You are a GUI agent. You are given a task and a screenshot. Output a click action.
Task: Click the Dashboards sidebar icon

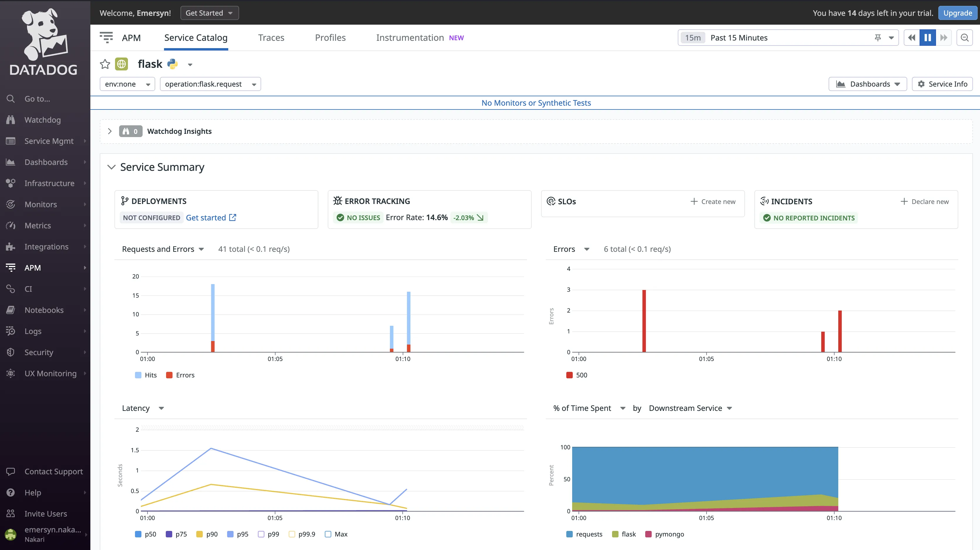pyautogui.click(x=10, y=162)
